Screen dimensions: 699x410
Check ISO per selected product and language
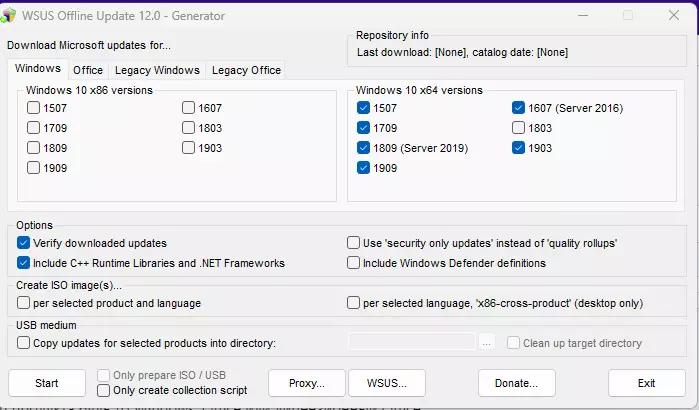23,303
